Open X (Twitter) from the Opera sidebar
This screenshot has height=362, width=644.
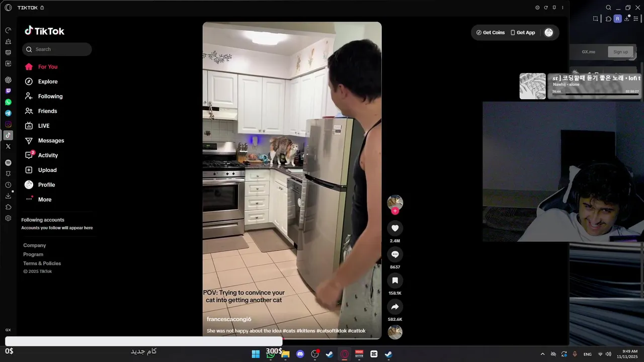click(x=8, y=146)
